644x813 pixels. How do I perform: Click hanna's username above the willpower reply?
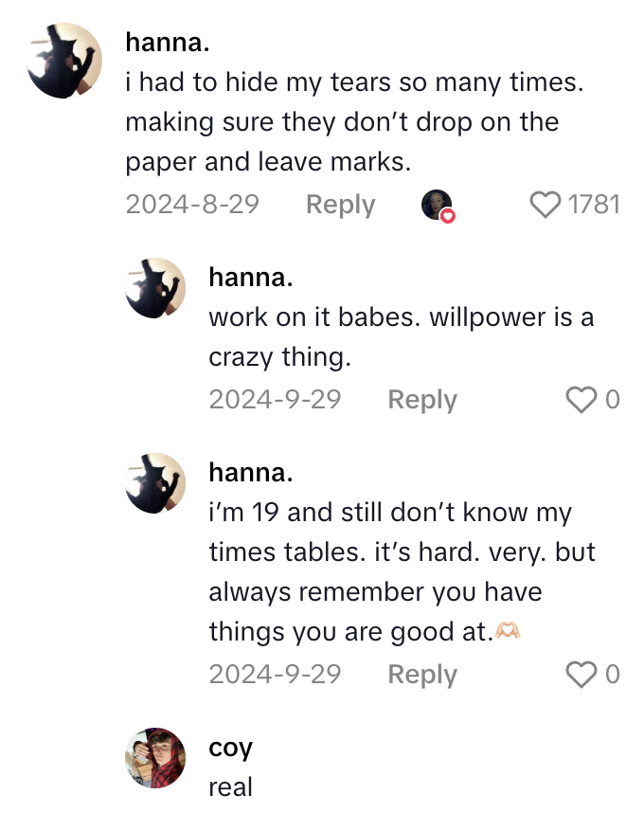coord(251,278)
